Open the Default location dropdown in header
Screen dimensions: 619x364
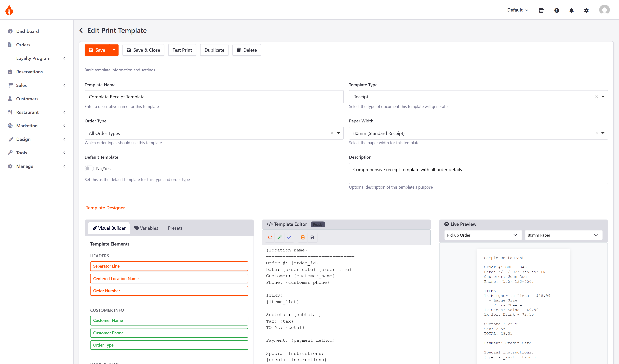(x=518, y=10)
